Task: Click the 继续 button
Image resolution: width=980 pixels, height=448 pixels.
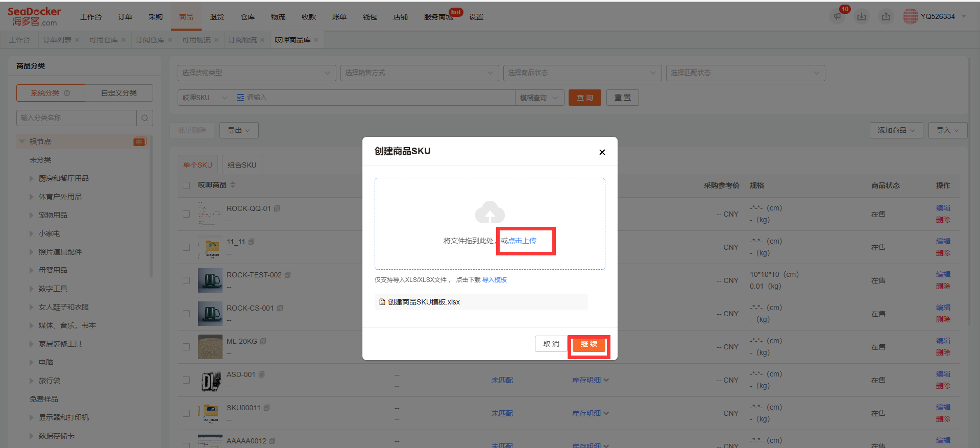Action: click(589, 344)
